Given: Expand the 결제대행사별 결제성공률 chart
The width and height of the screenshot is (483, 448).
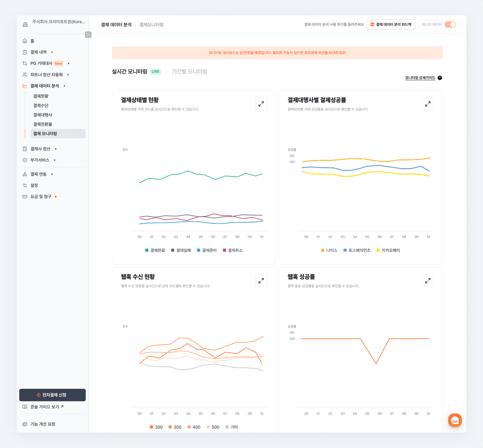Looking at the screenshot, I should (x=428, y=104).
